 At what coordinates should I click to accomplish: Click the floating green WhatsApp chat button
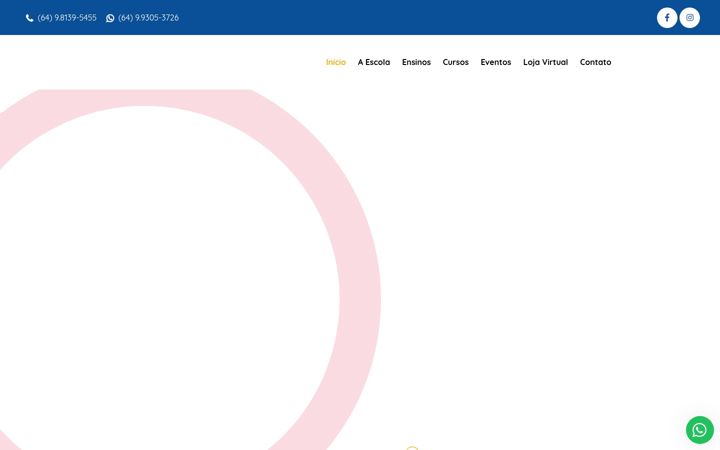coord(699,430)
